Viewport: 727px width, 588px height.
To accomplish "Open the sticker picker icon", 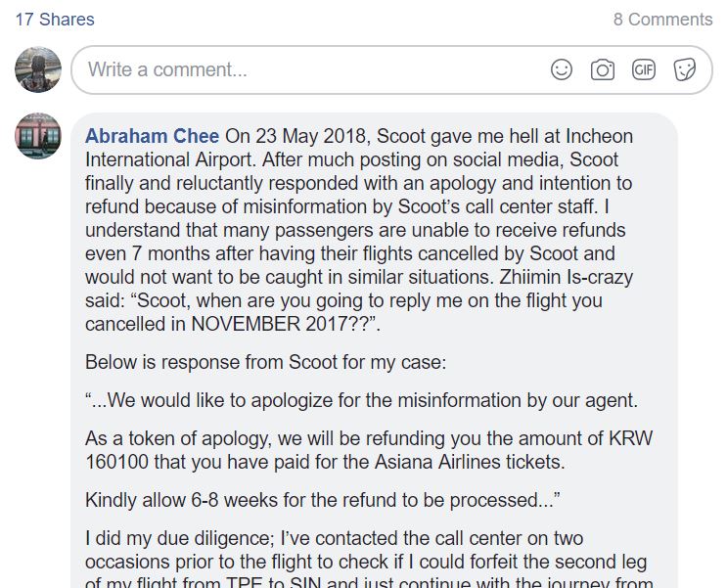I will point(684,70).
